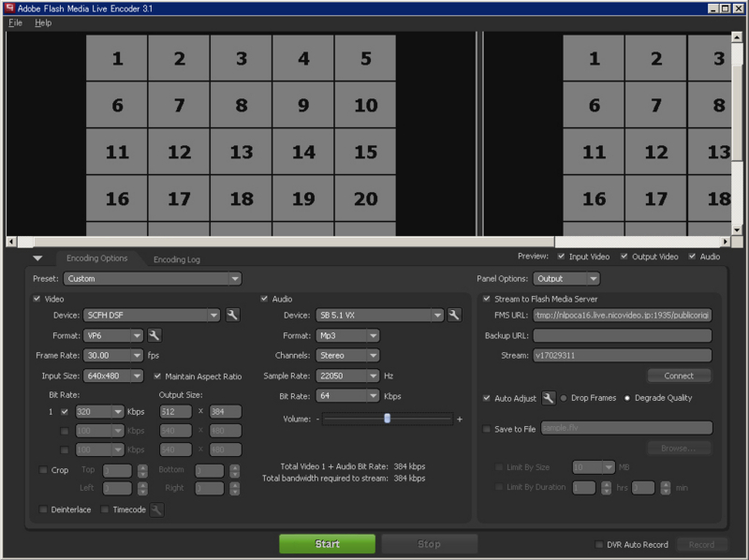749x560 pixels.
Task: Toggle the Video checkbox
Action: point(37,299)
